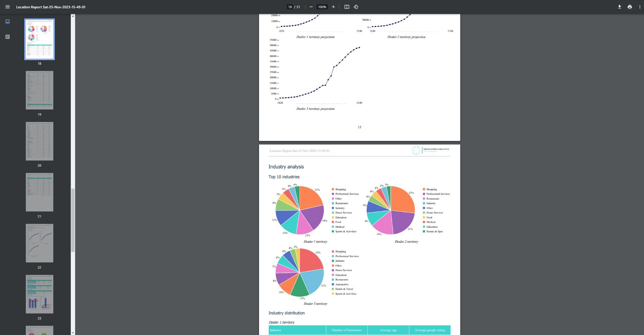The width and height of the screenshot is (644, 335).
Task: Click 'Dealer 2 territory projection' caption
Action: tap(406, 37)
